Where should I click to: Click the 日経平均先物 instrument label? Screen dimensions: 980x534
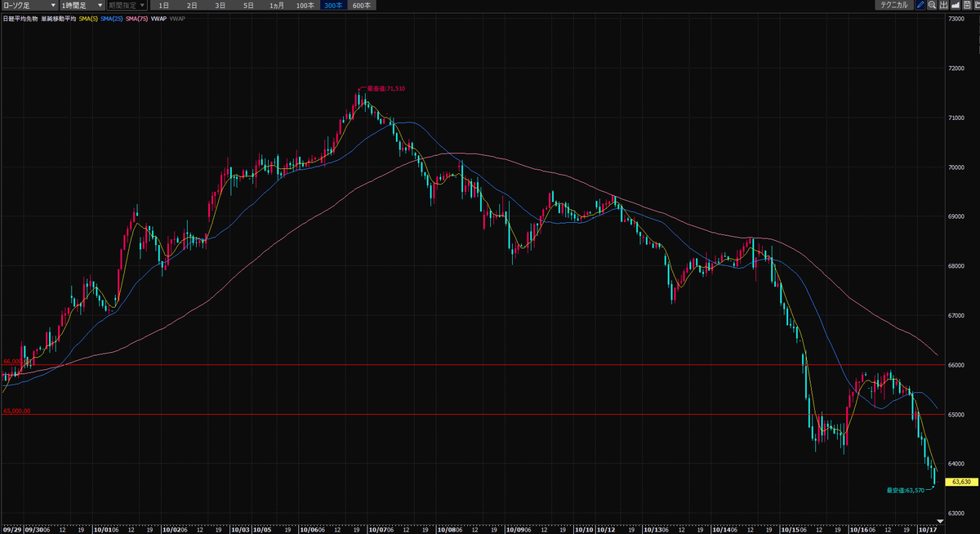[x=20, y=18]
